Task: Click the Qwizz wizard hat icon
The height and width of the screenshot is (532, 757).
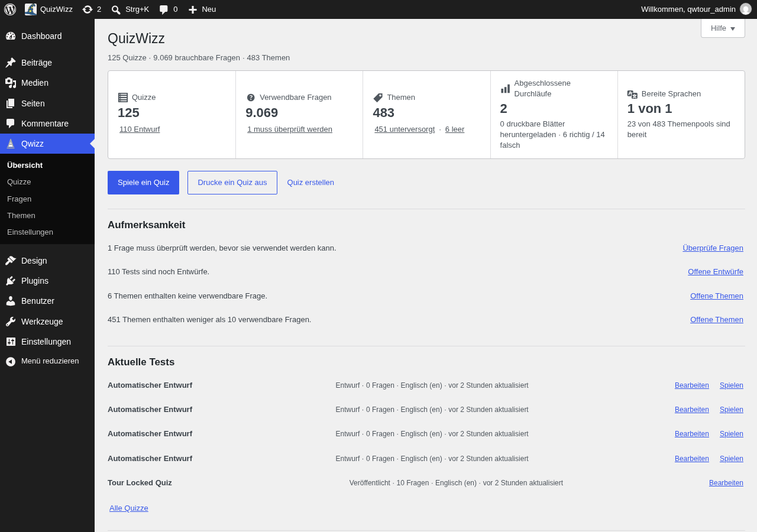Action: tap(11, 144)
